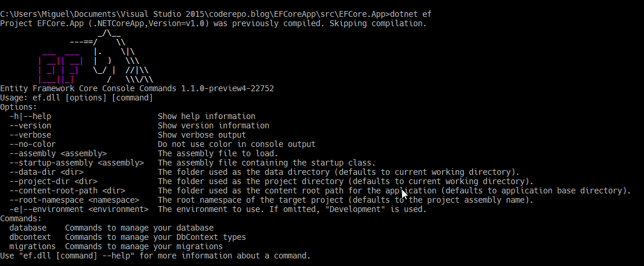
Task: Click the version '1.1.0-preview4-22752' text
Action: coord(227,88)
